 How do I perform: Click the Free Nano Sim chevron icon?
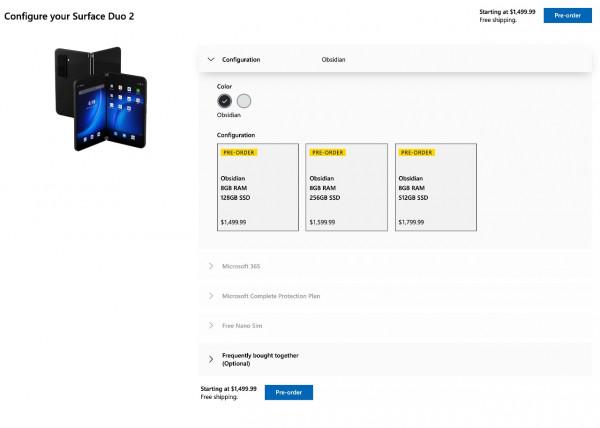pos(211,326)
